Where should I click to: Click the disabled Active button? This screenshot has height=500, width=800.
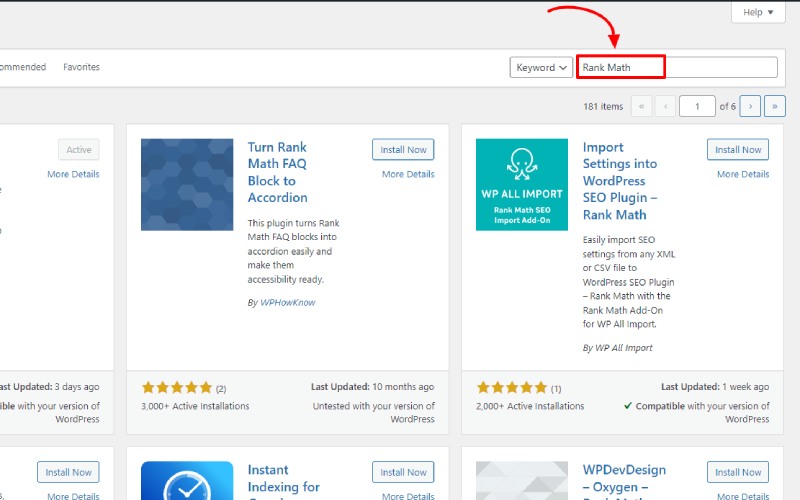[79, 149]
